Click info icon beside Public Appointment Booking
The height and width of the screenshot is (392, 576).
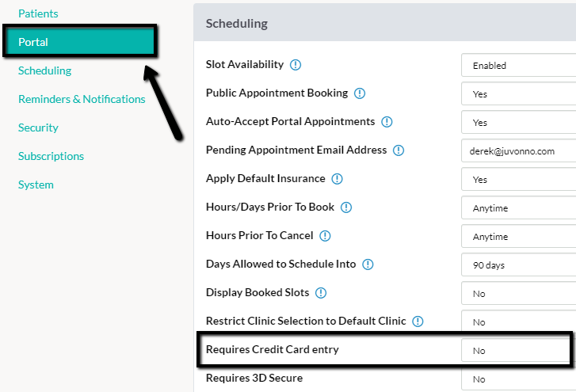[x=360, y=93]
